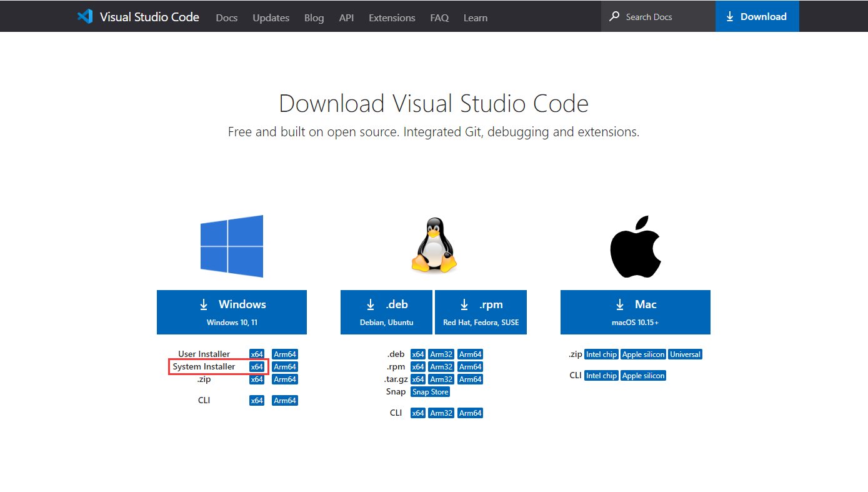Select x64 for Windows System Installer
The image size is (868, 492).
(257, 367)
